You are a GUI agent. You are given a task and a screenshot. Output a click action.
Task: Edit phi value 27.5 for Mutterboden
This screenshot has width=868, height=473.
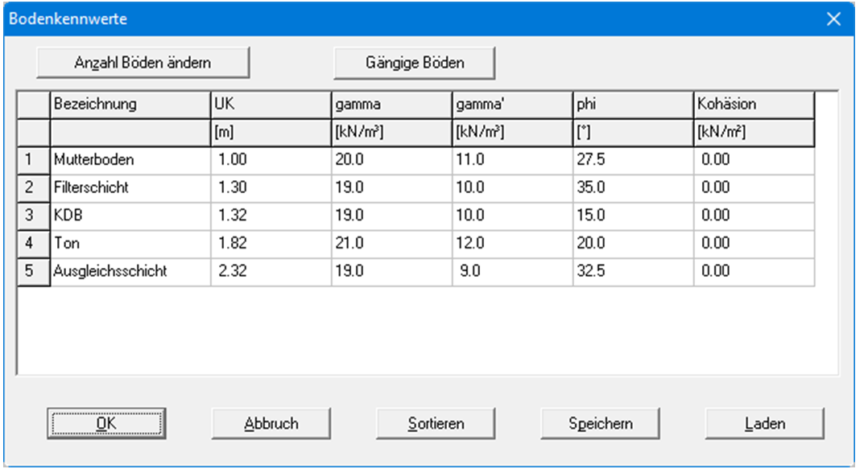click(633, 160)
